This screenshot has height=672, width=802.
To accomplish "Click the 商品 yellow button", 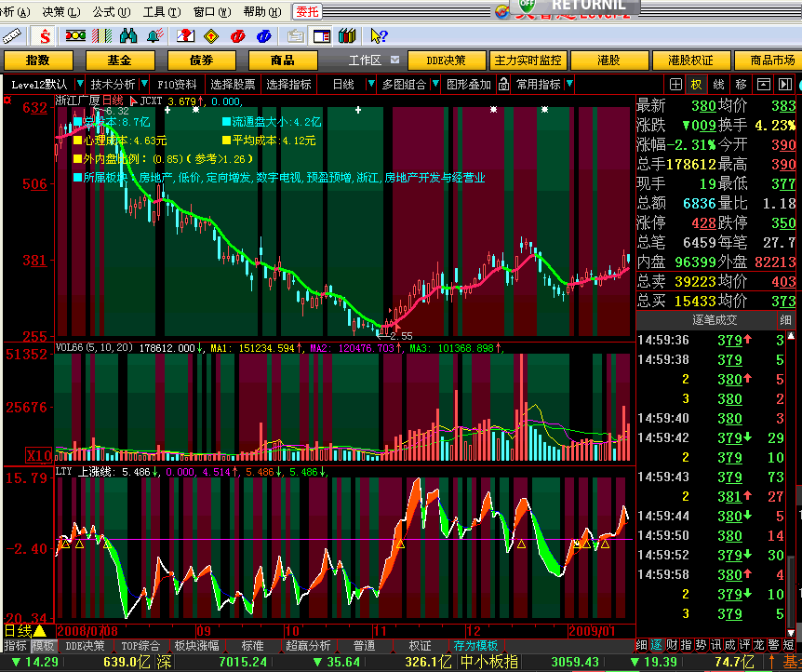I will tap(283, 60).
